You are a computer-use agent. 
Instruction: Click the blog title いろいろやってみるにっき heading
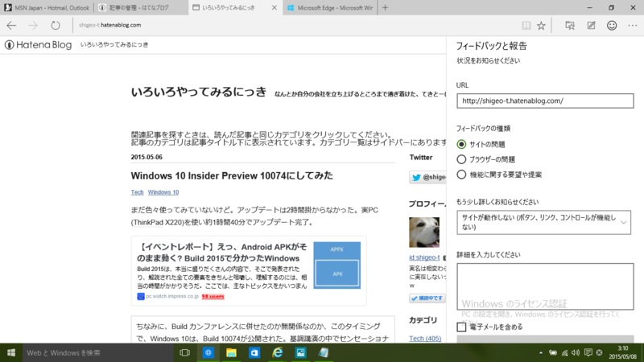click(199, 92)
